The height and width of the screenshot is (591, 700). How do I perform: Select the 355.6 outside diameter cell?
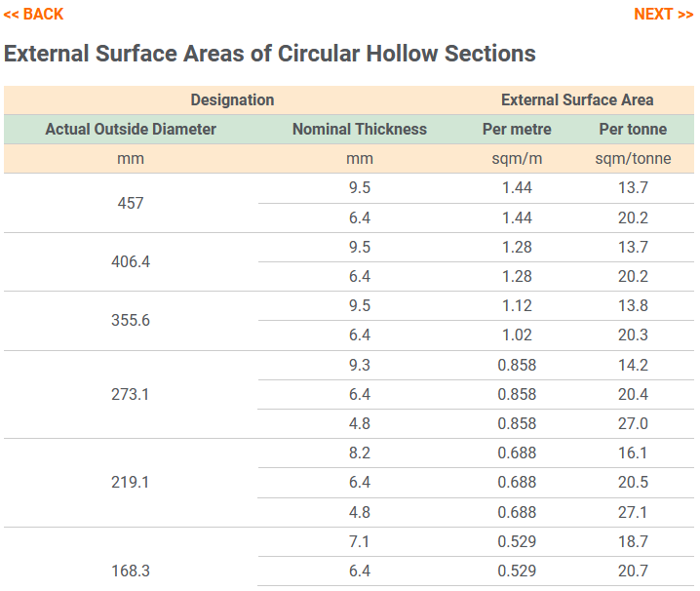131,320
